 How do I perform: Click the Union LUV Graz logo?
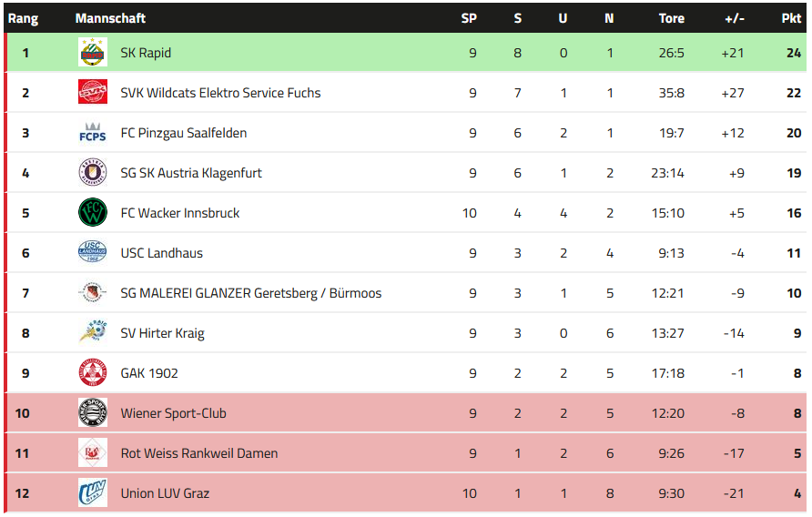tap(93, 493)
